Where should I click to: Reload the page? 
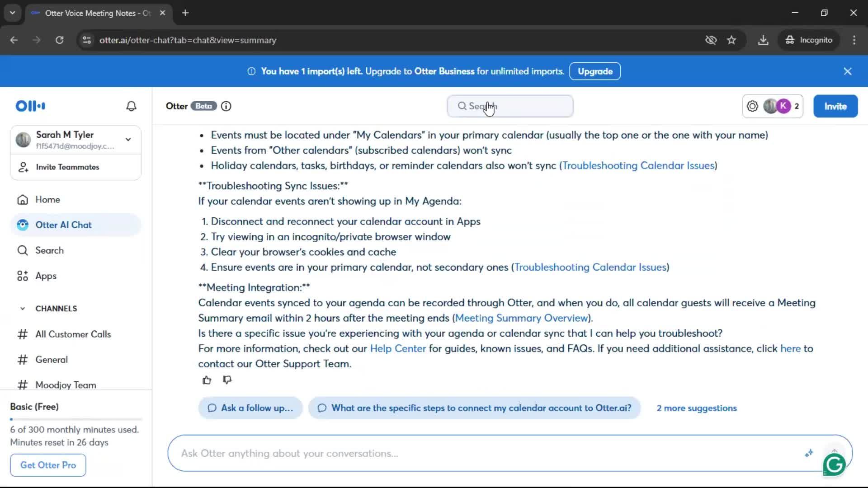click(59, 40)
